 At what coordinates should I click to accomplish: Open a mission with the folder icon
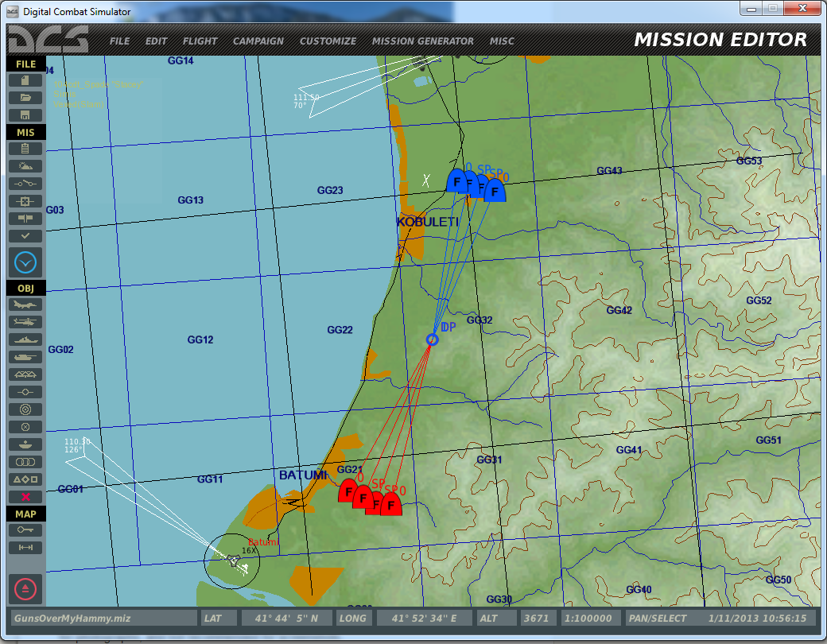[x=25, y=98]
